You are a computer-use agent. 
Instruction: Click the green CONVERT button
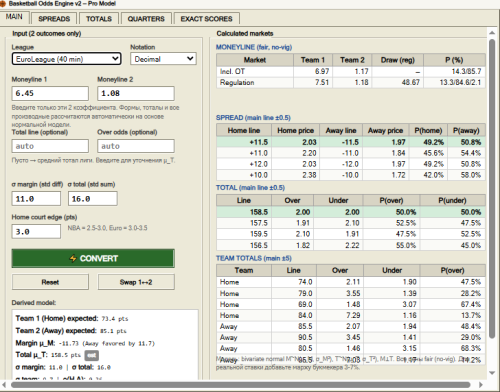[93, 258]
